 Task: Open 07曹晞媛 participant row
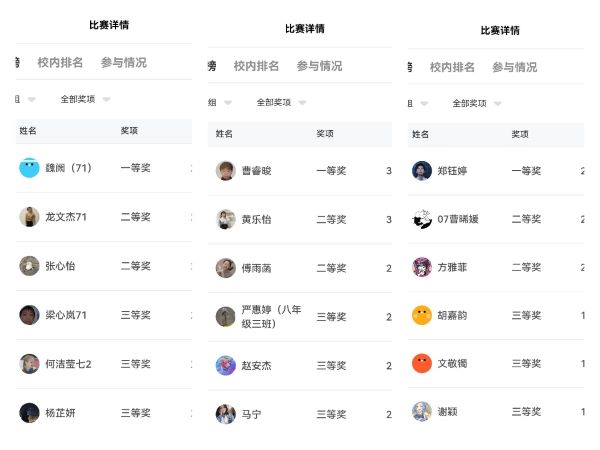(468, 219)
